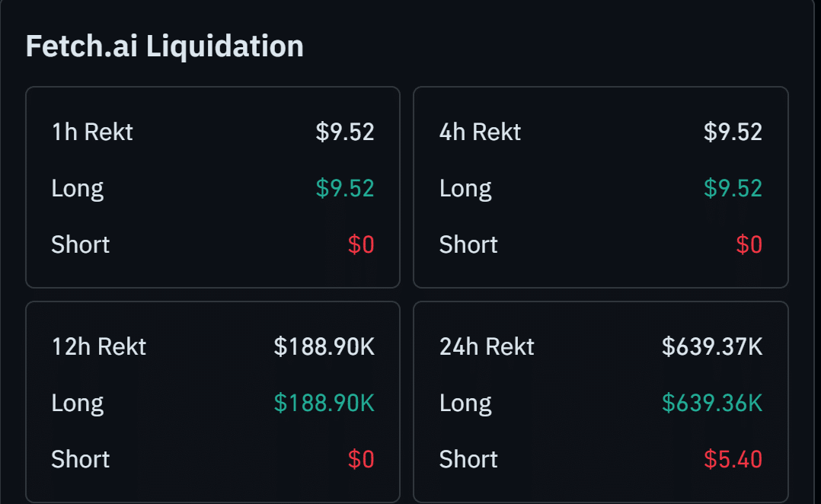Click the red 24h Short value $5.40

click(733, 460)
